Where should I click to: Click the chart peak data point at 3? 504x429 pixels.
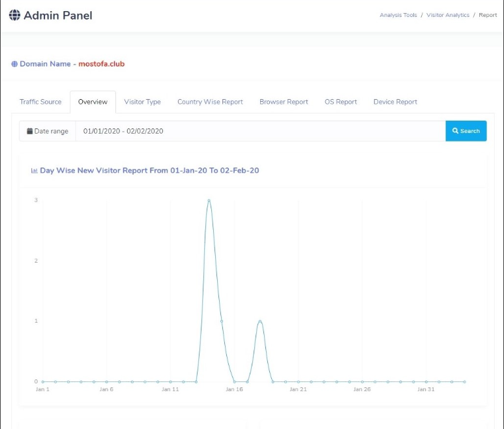209,200
